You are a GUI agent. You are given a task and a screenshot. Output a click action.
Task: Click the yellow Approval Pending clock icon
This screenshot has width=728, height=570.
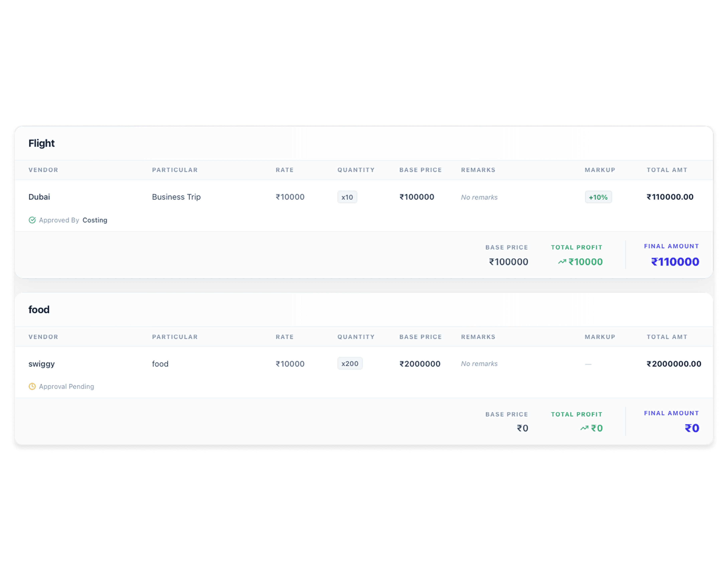(x=32, y=386)
